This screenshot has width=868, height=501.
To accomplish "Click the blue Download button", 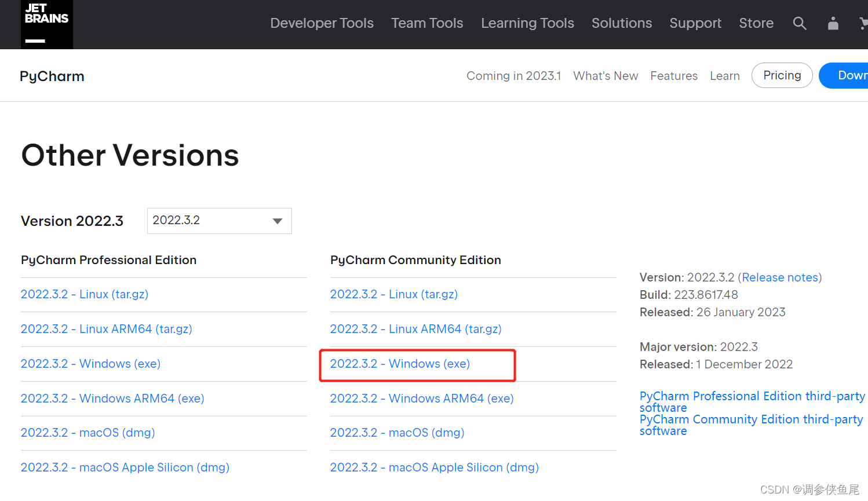I will 849,75.
